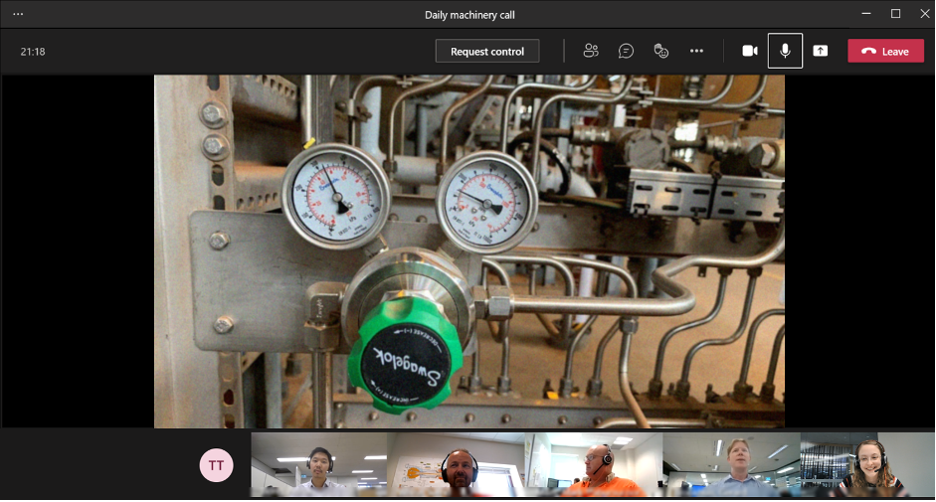The height and width of the screenshot is (502, 936).
Task: Maximize the meeting window
Action: click(895, 14)
